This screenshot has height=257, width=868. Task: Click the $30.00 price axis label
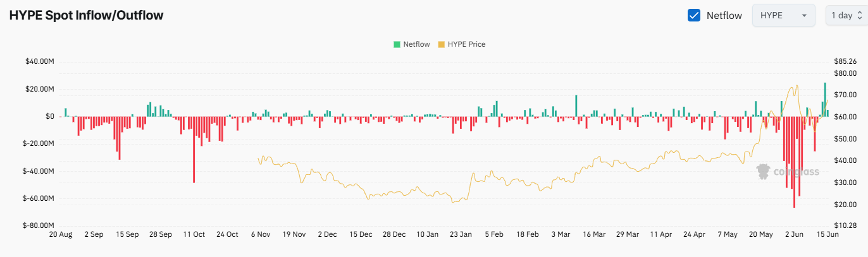(846, 183)
